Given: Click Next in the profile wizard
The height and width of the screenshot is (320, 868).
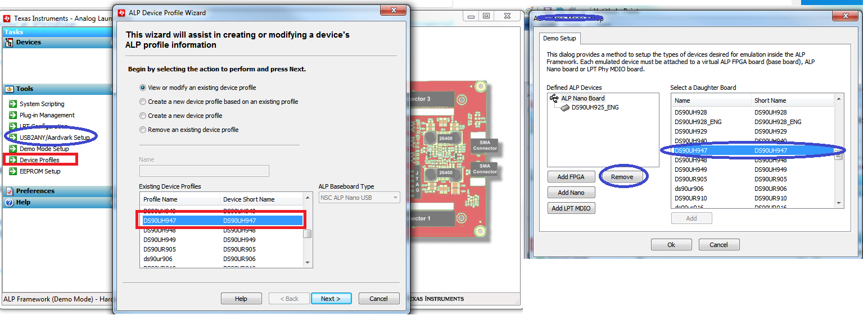Looking at the screenshot, I should click(x=331, y=299).
